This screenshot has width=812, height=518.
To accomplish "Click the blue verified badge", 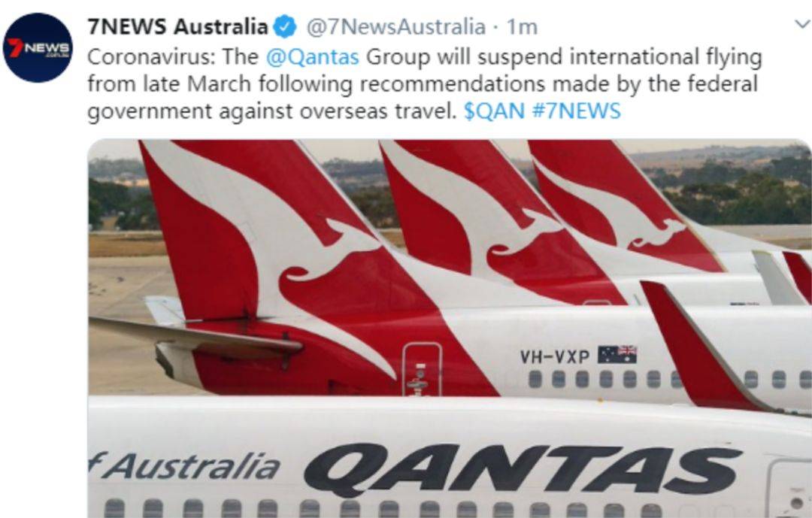I will tap(284, 27).
